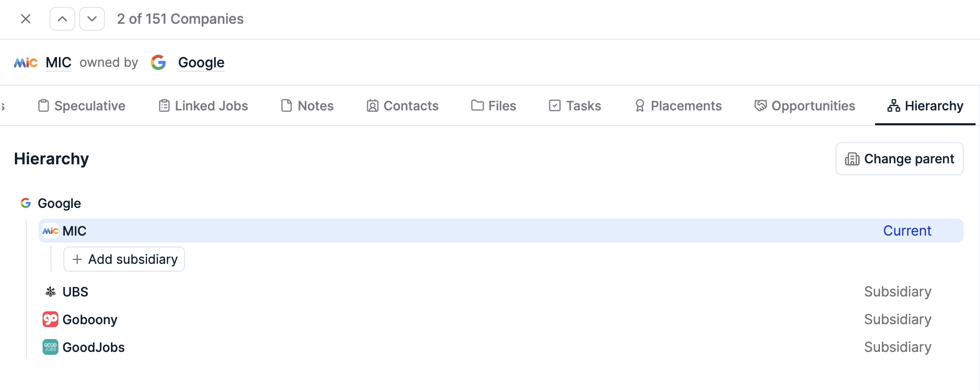
Task: Select the Goboony subsidiary row
Action: (x=501, y=320)
